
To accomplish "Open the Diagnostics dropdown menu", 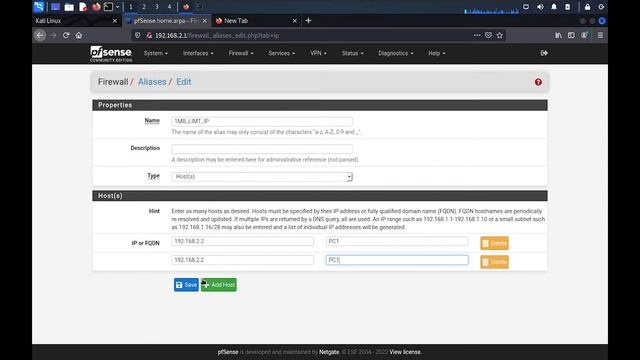I will [396, 53].
